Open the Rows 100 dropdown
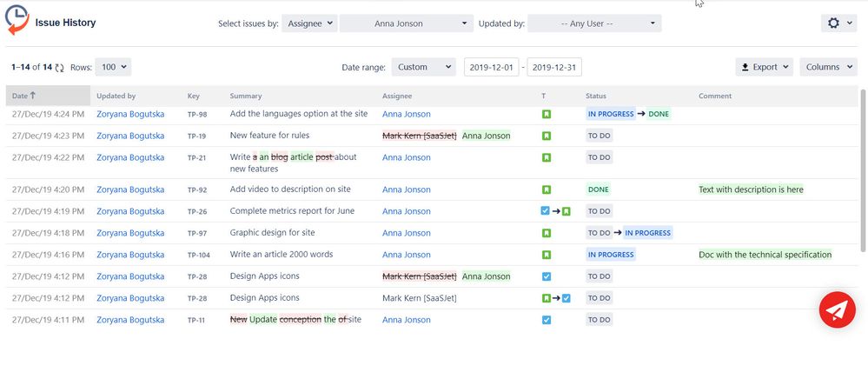 point(113,67)
